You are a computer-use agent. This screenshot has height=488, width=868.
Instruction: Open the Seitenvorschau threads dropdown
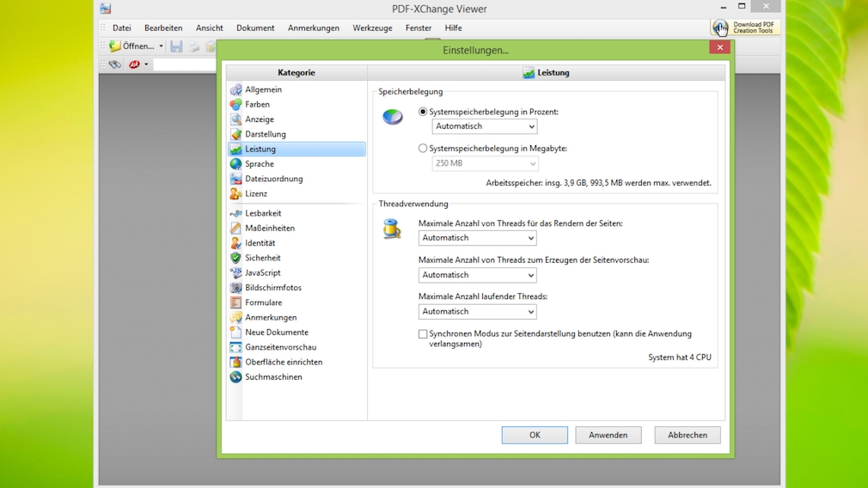[477, 275]
